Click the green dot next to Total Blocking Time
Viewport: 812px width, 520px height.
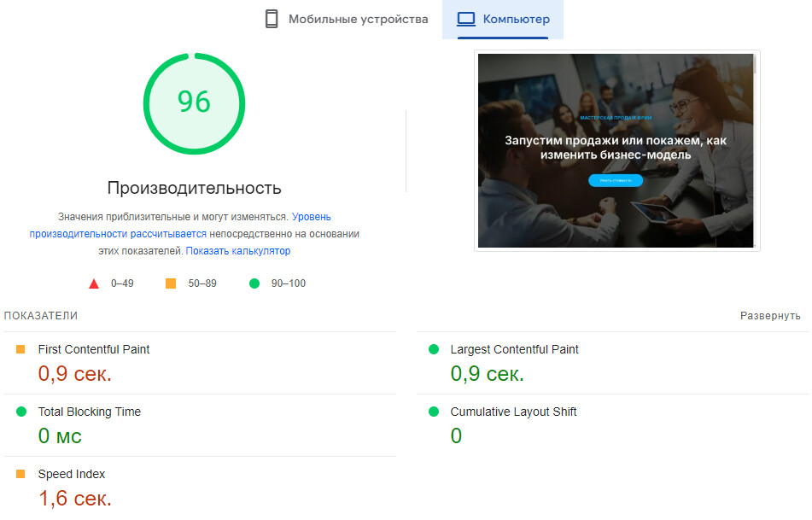(21, 412)
